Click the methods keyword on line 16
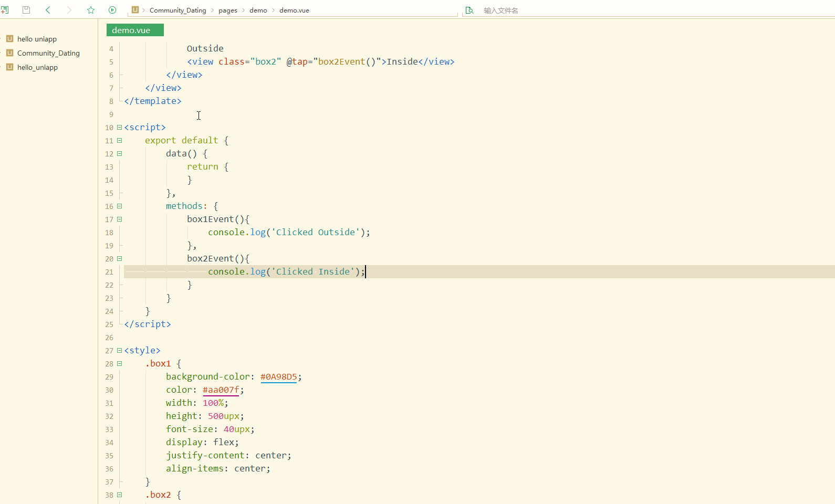835x504 pixels. pyautogui.click(x=184, y=206)
